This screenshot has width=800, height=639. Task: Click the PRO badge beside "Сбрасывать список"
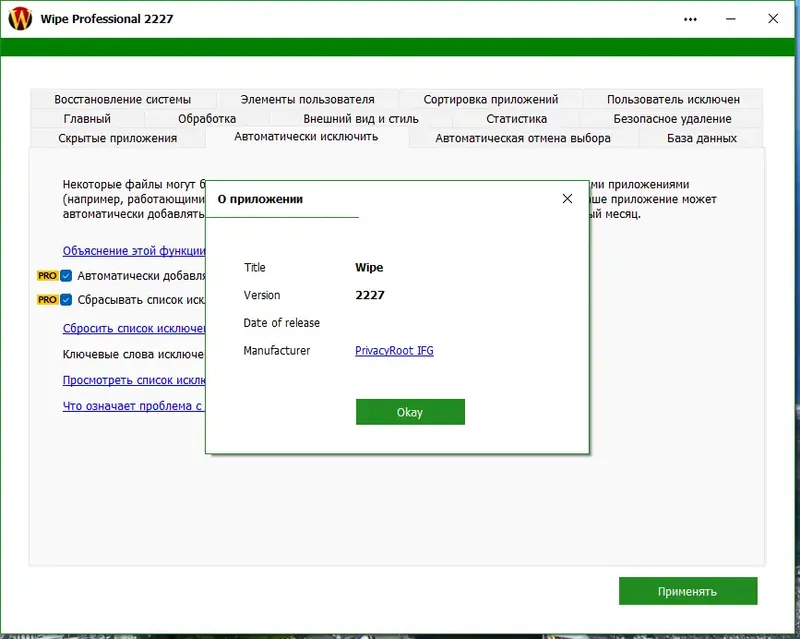click(49, 298)
